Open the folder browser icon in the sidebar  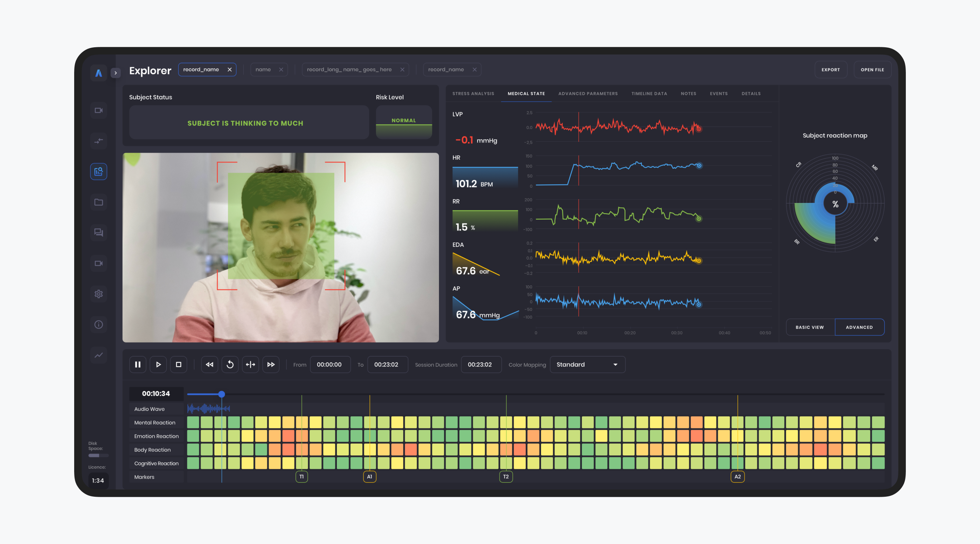(x=99, y=202)
